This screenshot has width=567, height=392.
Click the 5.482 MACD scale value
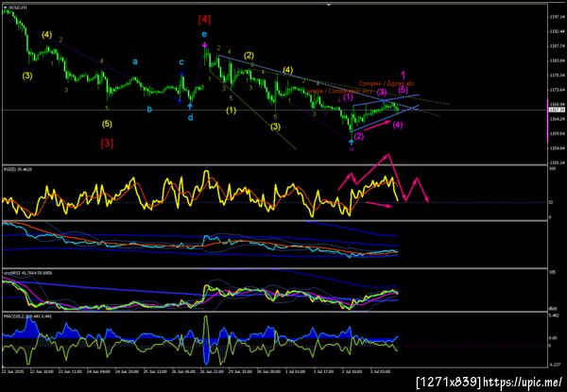coord(554,316)
